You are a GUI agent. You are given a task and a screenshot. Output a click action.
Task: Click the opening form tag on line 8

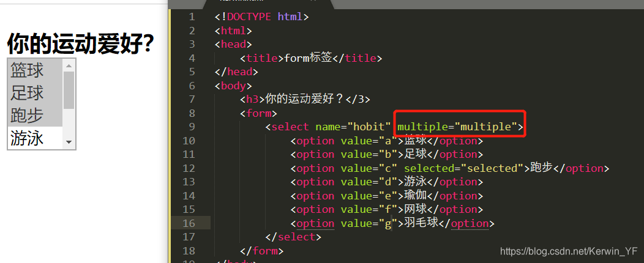(x=259, y=113)
